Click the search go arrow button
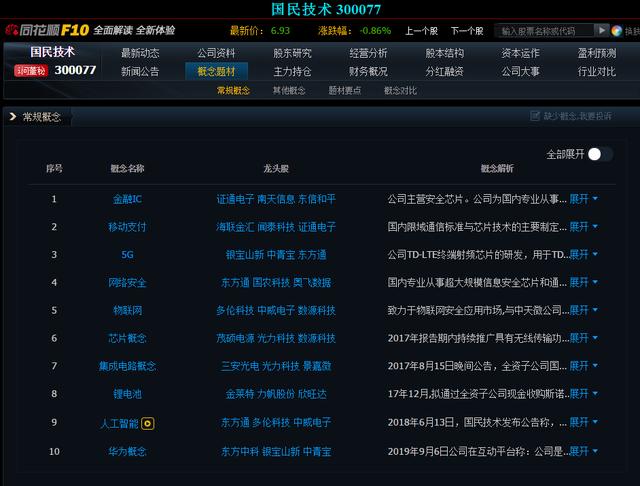The width and height of the screenshot is (640, 486). pos(601,30)
